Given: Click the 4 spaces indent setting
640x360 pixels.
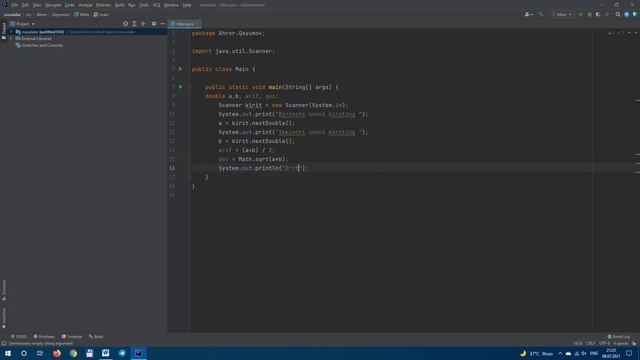Looking at the screenshot, I should click(x=620, y=344).
